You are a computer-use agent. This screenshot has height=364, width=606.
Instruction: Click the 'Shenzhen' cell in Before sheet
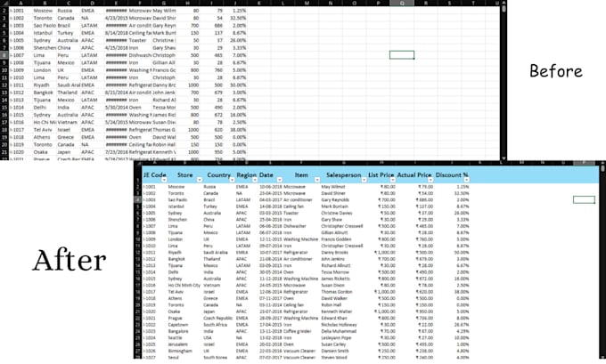click(45, 48)
